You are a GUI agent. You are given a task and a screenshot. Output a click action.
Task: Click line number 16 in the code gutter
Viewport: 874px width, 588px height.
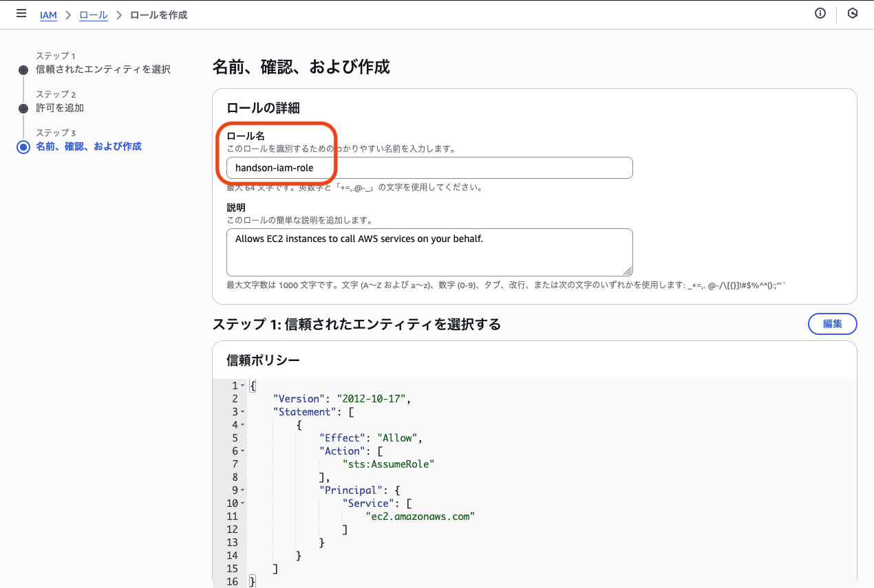[x=233, y=582]
